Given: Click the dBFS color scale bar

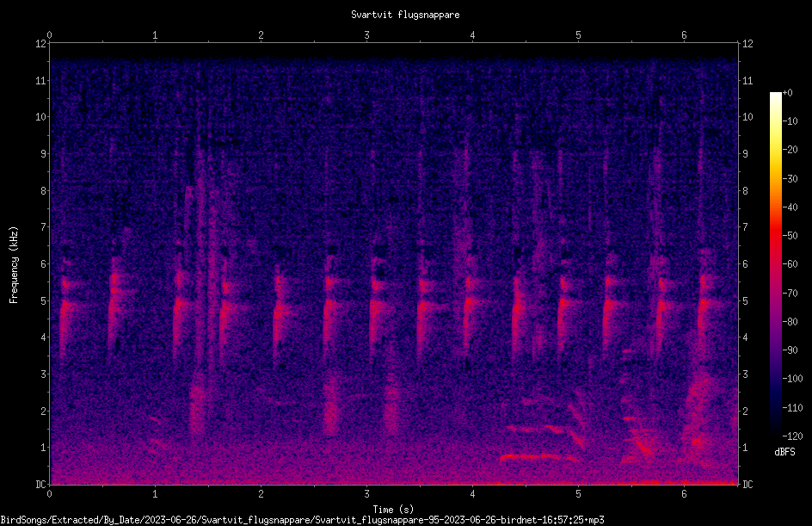Looking at the screenshot, I should pos(775,263).
